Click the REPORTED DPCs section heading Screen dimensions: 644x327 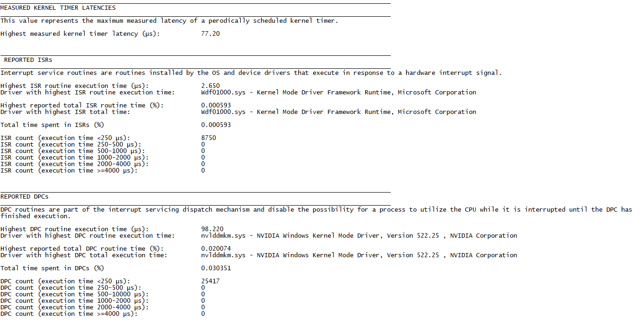(25, 196)
